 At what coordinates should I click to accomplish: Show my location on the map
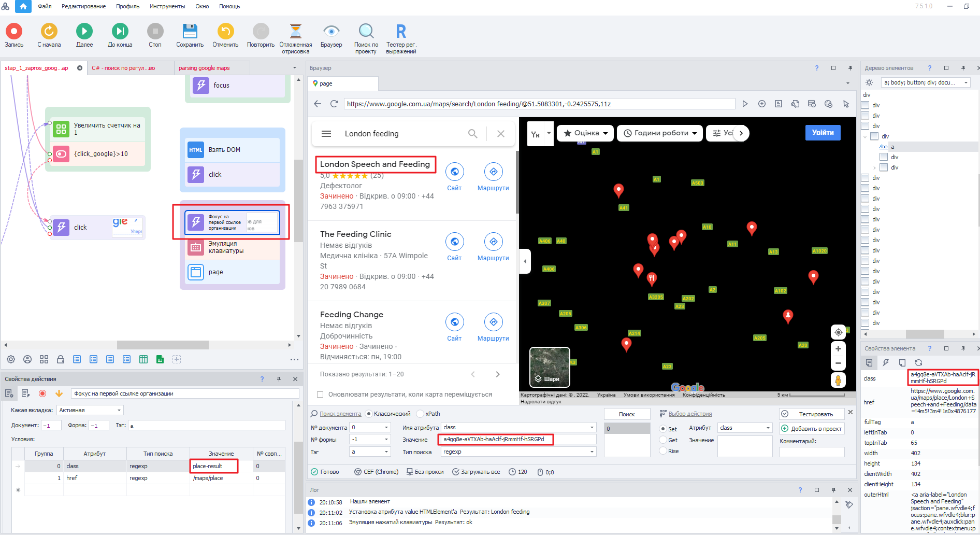838,332
